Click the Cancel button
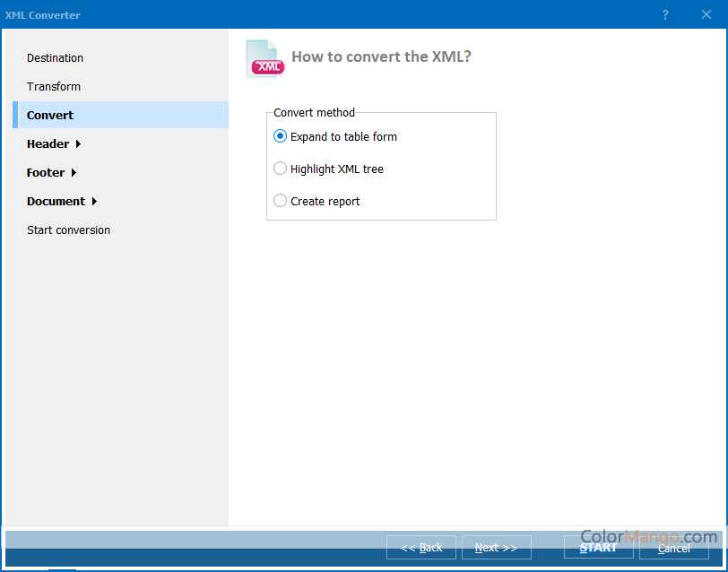The height and width of the screenshot is (572, 728). [x=674, y=548]
